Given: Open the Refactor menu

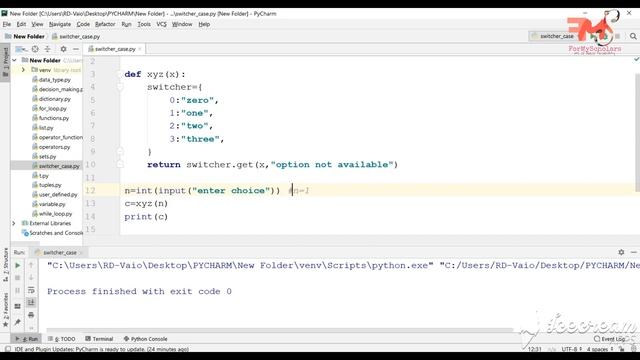Looking at the screenshot, I should [x=105, y=24].
